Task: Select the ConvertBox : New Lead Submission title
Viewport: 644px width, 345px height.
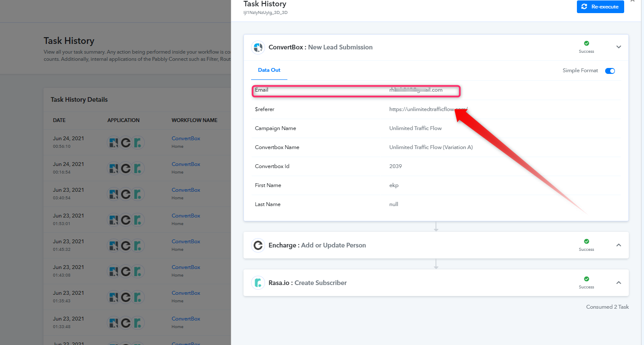Action: click(321, 47)
